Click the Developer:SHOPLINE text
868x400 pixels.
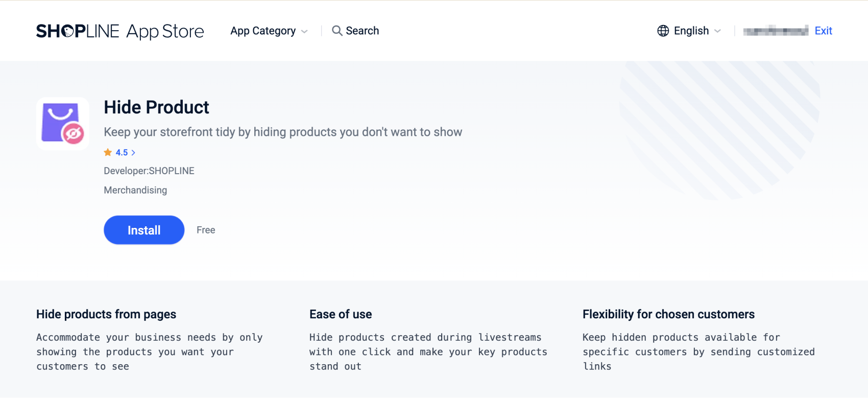(x=149, y=171)
